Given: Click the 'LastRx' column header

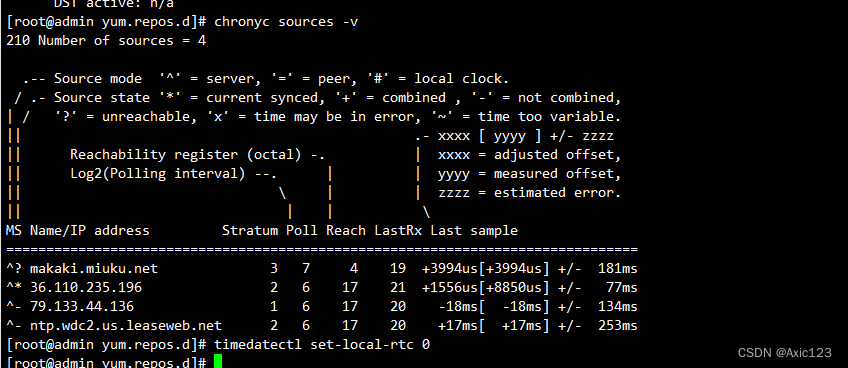Looking at the screenshot, I should 398,231.
